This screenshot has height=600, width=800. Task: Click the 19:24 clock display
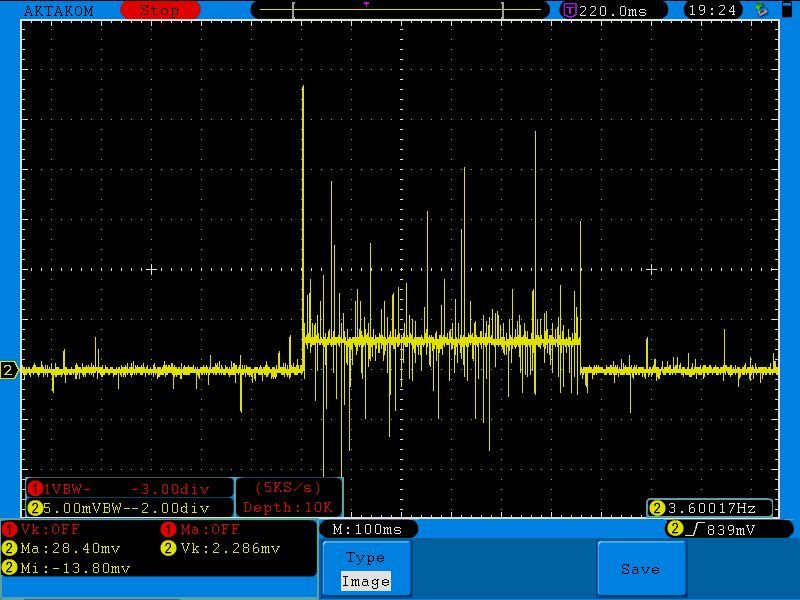tap(713, 10)
